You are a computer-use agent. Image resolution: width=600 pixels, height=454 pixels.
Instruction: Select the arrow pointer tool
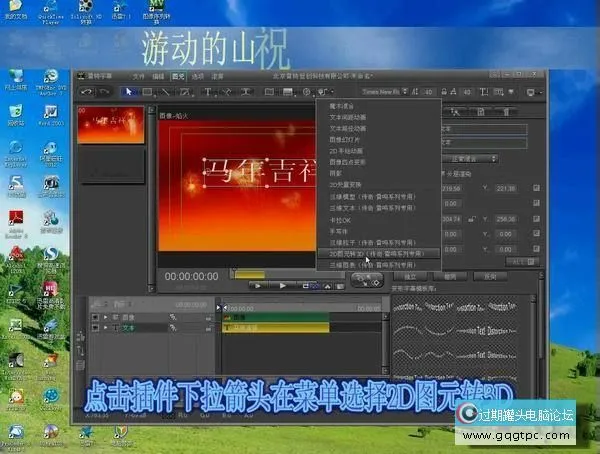click(x=128, y=92)
